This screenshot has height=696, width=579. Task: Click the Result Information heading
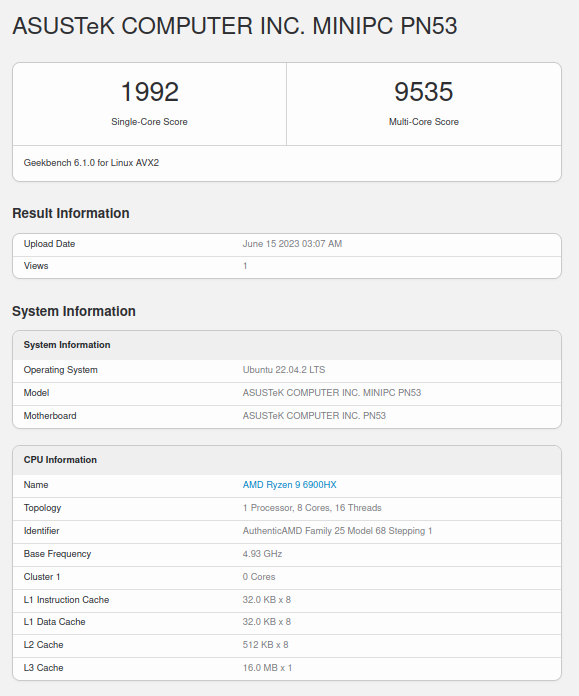[71, 213]
